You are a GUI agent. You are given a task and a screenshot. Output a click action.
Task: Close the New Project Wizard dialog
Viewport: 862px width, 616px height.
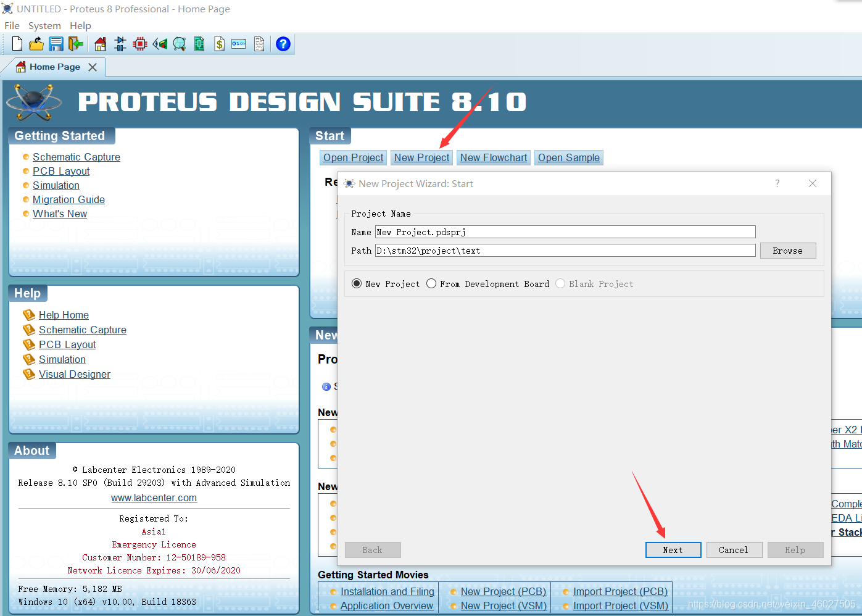click(813, 183)
